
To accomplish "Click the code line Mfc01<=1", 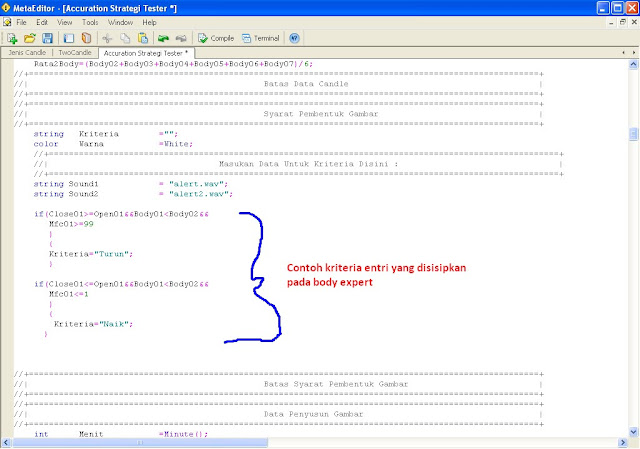I will point(69,294).
